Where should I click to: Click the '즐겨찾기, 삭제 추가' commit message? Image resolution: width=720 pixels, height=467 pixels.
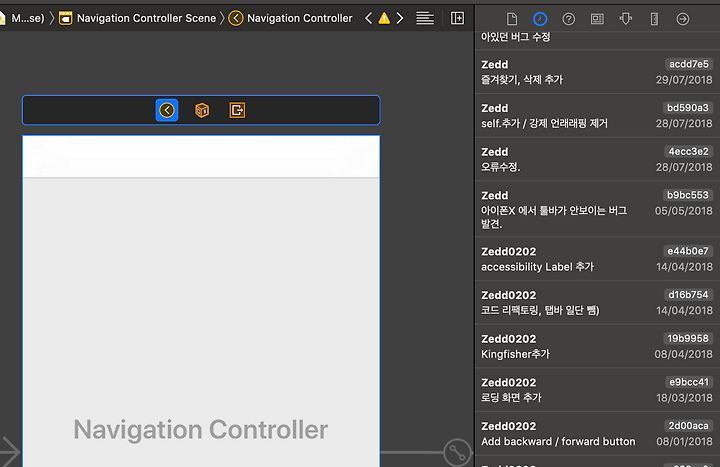coord(522,80)
